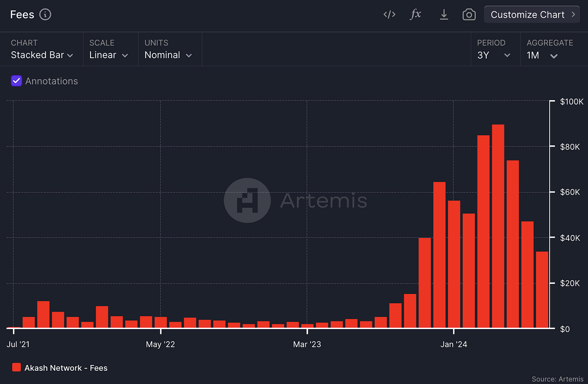Click the $40K y-axis label

pos(570,238)
